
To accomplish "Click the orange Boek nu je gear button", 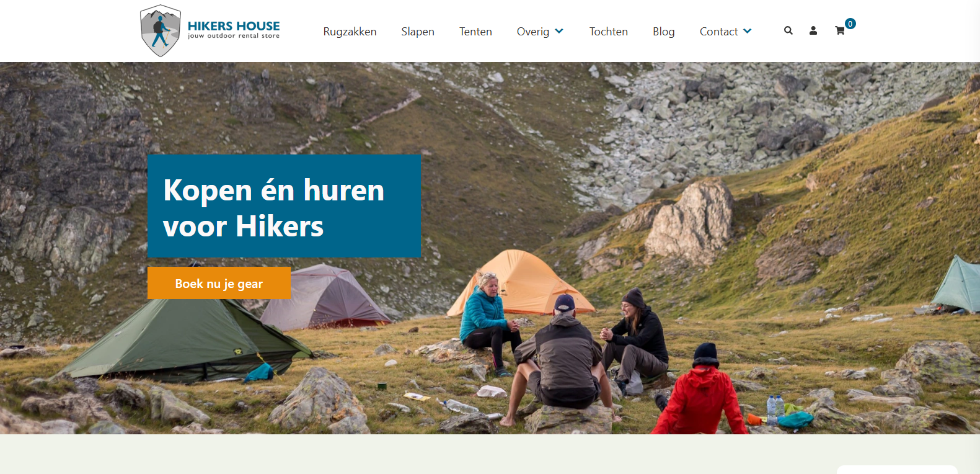I will 219,283.
